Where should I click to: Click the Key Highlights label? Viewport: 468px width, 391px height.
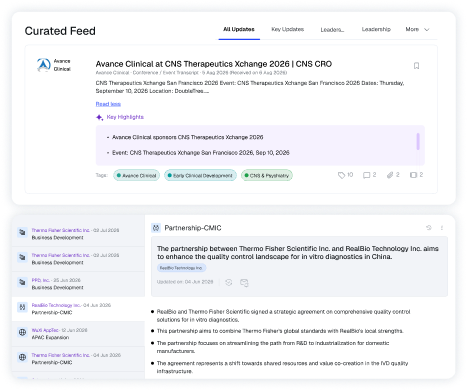125,117
